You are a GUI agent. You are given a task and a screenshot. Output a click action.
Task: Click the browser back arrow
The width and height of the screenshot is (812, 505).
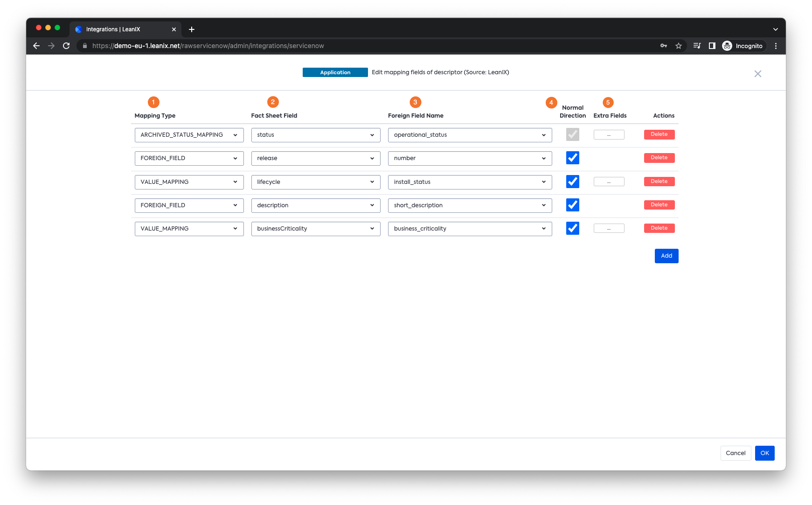pyautogui.click(x=36, y=46)
